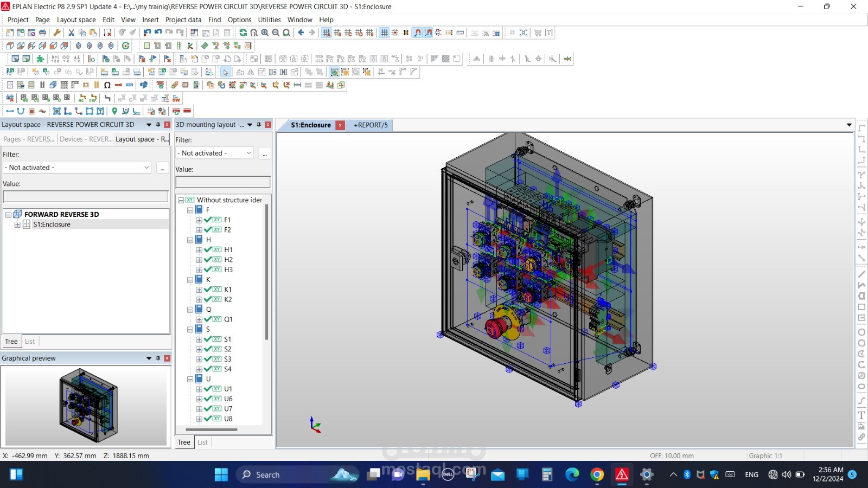The image size is (868, 488).
Task: Click the ellipsis button beside Layout space filter
Action: (162, 168)
